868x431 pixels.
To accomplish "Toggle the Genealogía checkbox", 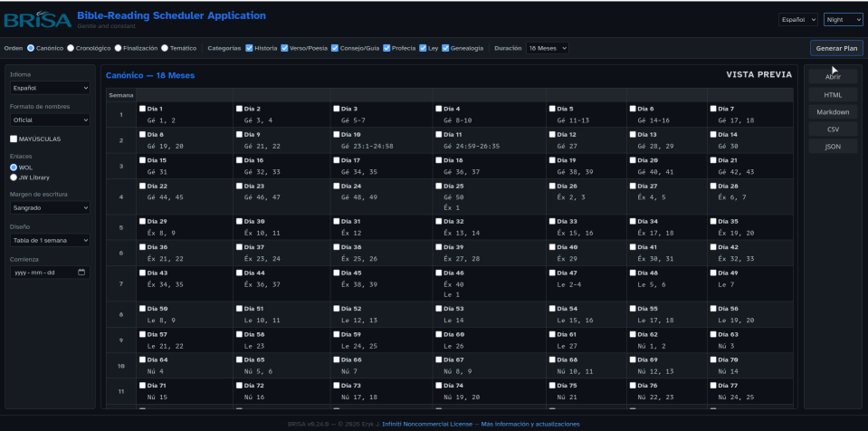I will 445,48.
